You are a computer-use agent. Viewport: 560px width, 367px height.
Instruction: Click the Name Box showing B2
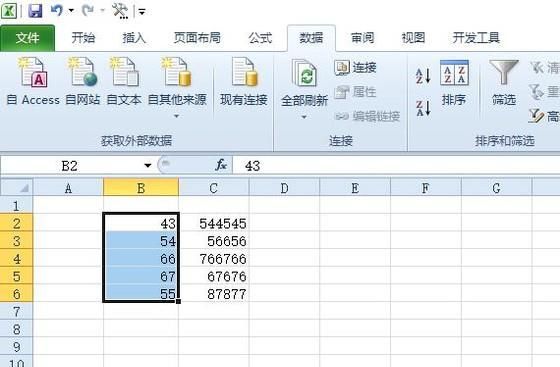[69, 166]
